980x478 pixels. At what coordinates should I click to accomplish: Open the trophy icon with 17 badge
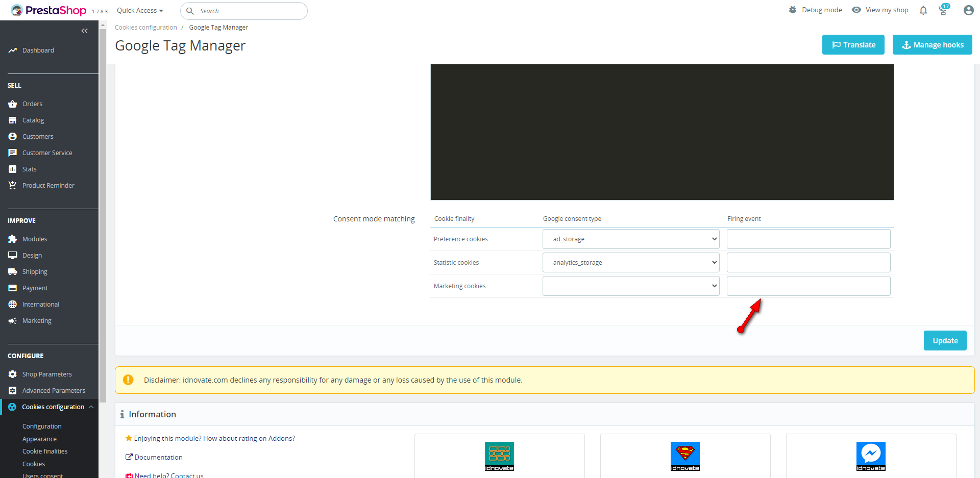[x=944, y=10]
